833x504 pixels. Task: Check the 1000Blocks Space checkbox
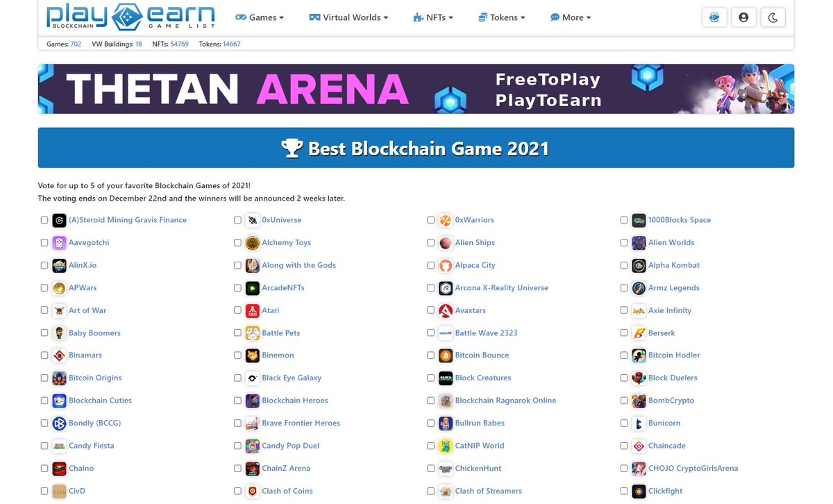coord(624,220)
